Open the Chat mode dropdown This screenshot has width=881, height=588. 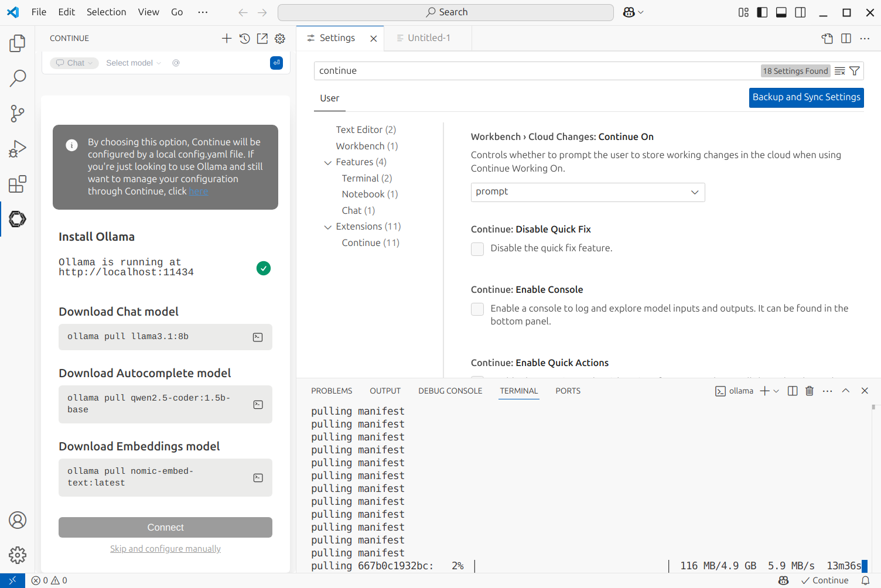click(74, 63)
